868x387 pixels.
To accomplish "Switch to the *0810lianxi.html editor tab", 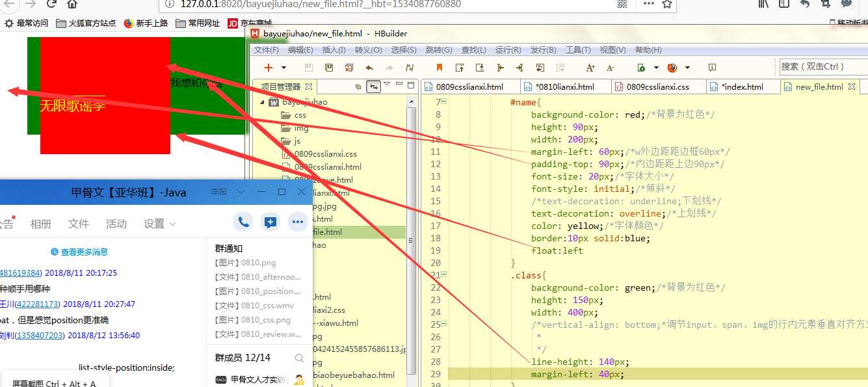I will tap(565, 87).
